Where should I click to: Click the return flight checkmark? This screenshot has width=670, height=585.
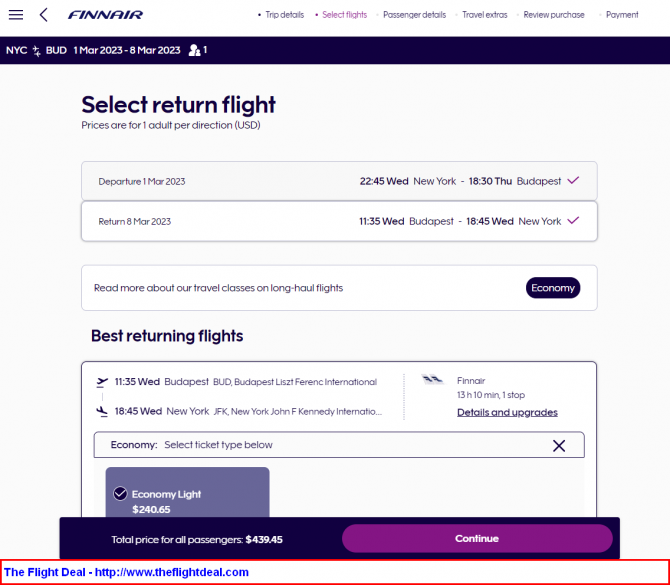573,220
